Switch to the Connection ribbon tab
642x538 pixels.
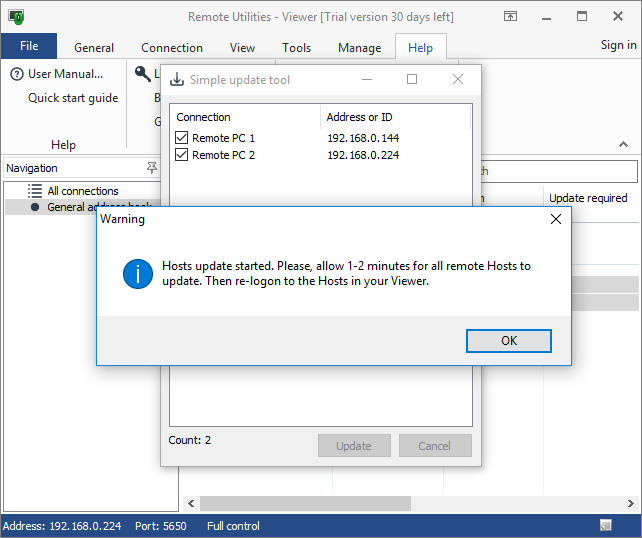tap(172, 48)
